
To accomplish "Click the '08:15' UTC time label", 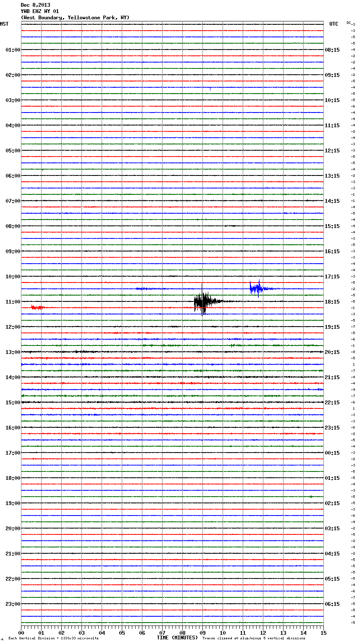I will (332, 50).
